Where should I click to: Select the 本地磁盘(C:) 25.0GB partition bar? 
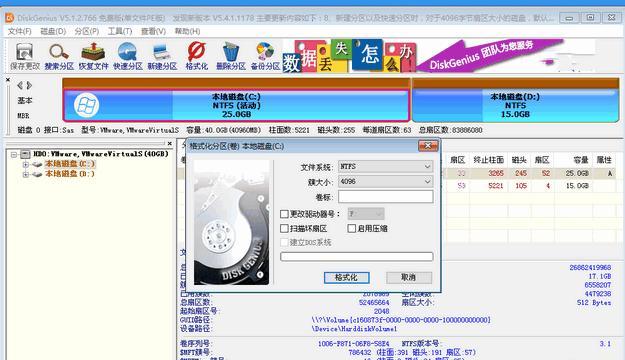click(x=236, y=105)
